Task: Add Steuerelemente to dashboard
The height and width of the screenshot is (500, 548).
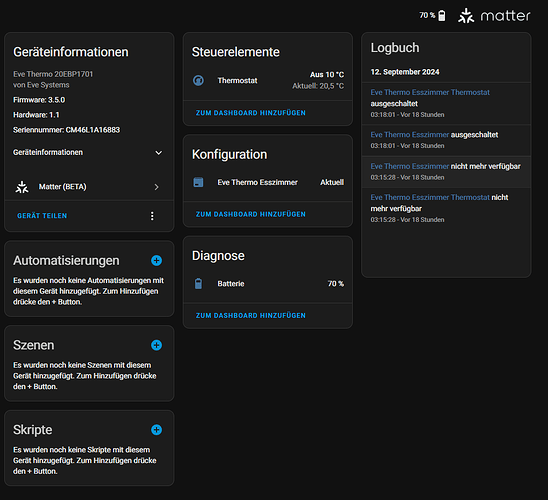Action: 251,113
